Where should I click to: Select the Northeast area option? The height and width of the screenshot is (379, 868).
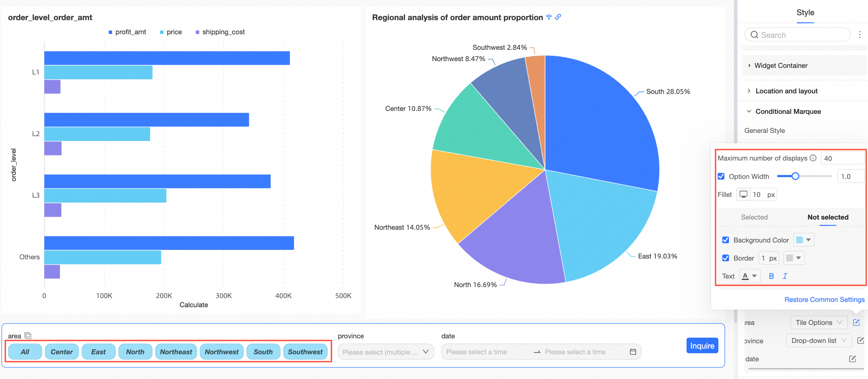(x=176, y=352)
